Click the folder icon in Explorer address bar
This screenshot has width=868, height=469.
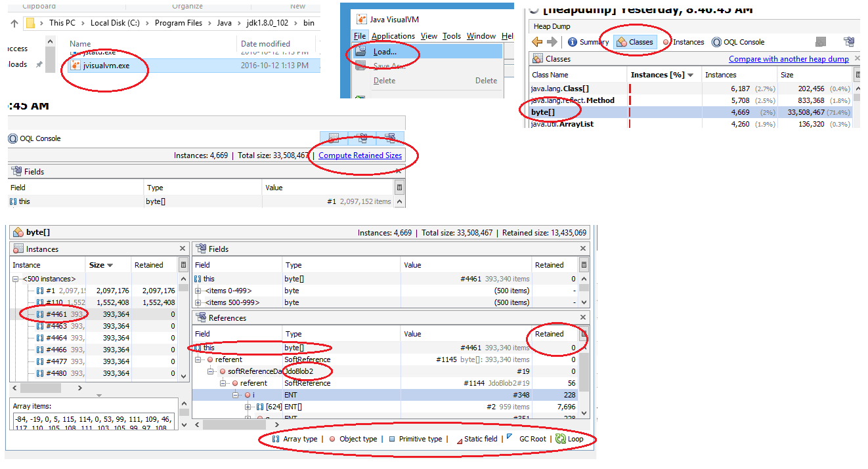pos(30,23)
